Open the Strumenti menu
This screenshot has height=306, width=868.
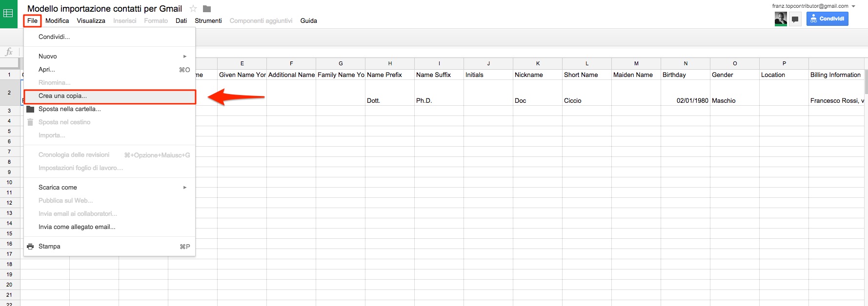(x=208, y=21)
